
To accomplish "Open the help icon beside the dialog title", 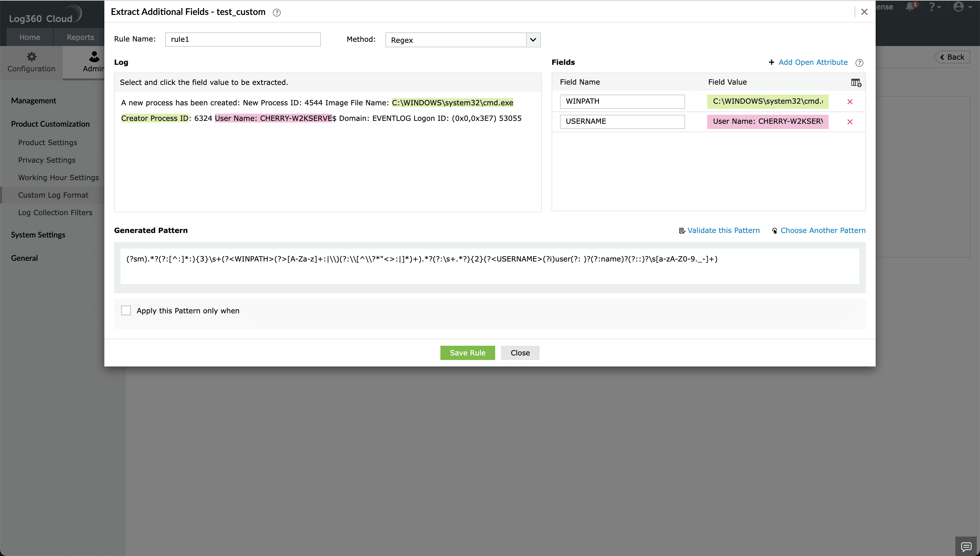I will (x=276, y=12).
